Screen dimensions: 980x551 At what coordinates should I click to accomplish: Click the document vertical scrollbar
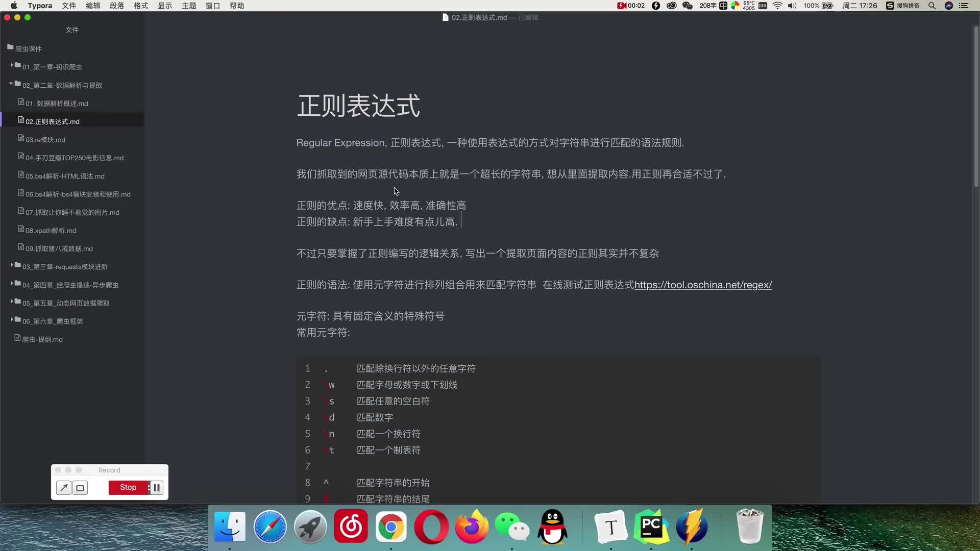(976, 107)
